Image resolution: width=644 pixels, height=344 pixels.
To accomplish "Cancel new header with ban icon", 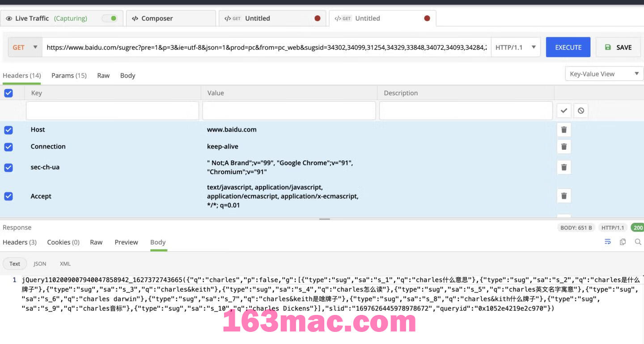I will pyautogui.click(x=581, y=110).
